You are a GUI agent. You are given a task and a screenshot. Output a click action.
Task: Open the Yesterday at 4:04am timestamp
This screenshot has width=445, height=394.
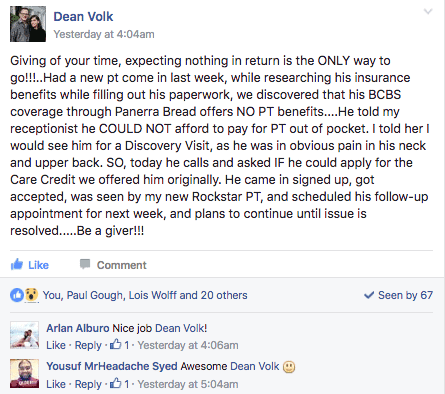(x=104, y=34)
